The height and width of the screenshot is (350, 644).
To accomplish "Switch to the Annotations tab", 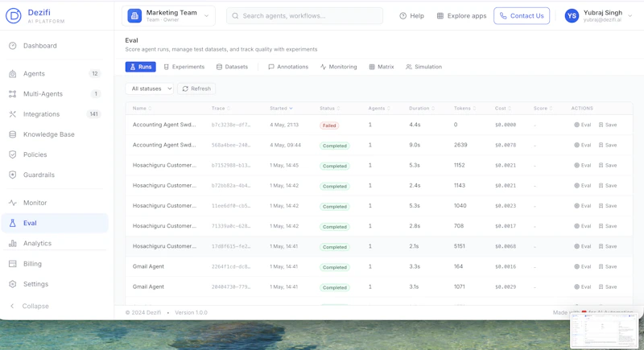I will [288, 67].
